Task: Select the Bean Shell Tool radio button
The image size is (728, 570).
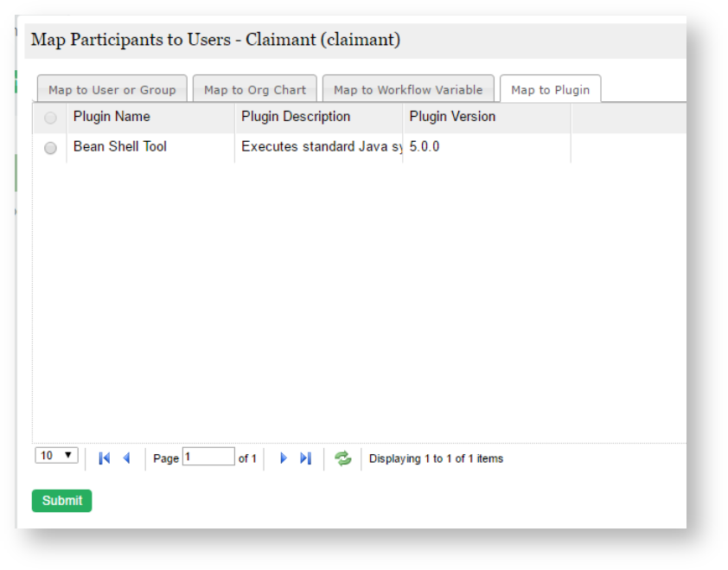Action: [50, 148]
